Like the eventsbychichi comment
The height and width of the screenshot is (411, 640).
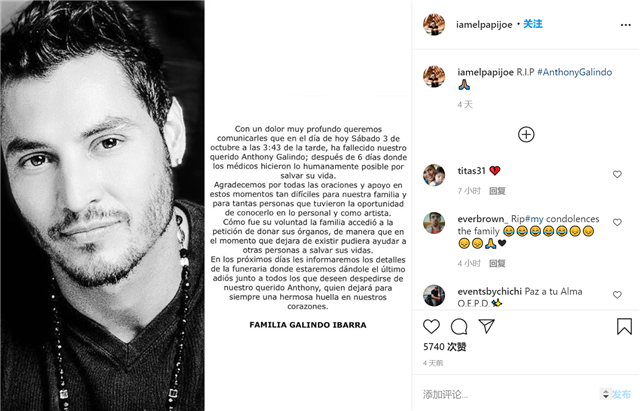[617, 294]
